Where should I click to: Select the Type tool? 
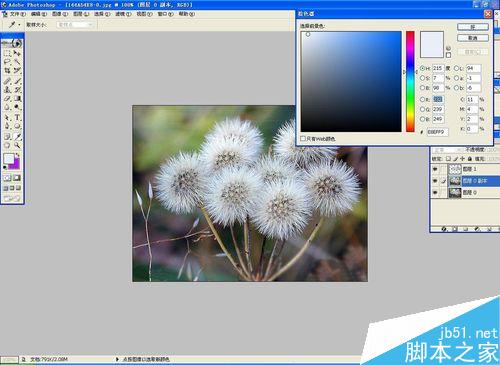(x=17, y=117)
